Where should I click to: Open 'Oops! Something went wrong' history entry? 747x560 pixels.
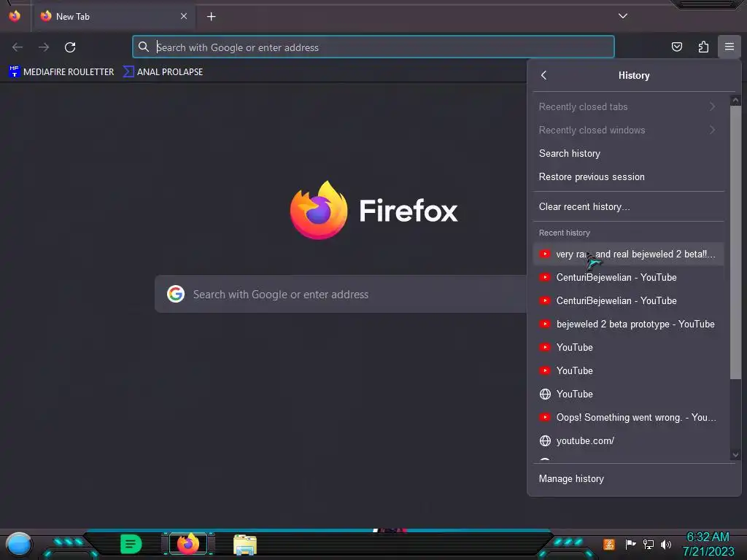click(x=628, y=417)
